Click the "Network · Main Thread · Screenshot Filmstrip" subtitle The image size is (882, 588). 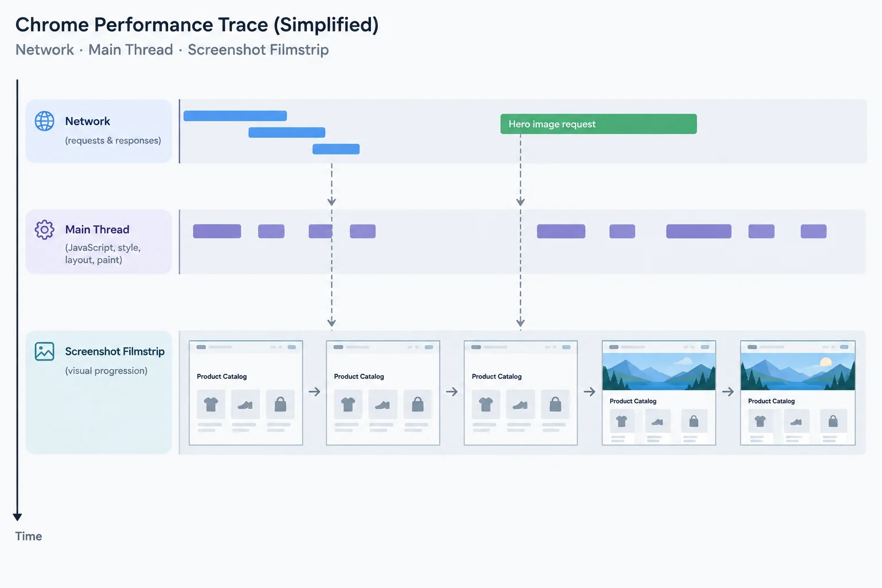(172, 50)
